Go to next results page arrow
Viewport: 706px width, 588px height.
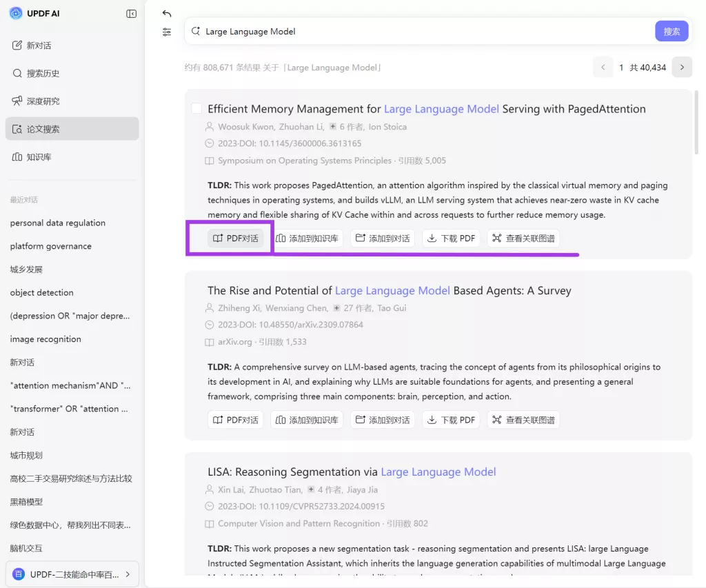pyautogui.click(x=682, y=67)
